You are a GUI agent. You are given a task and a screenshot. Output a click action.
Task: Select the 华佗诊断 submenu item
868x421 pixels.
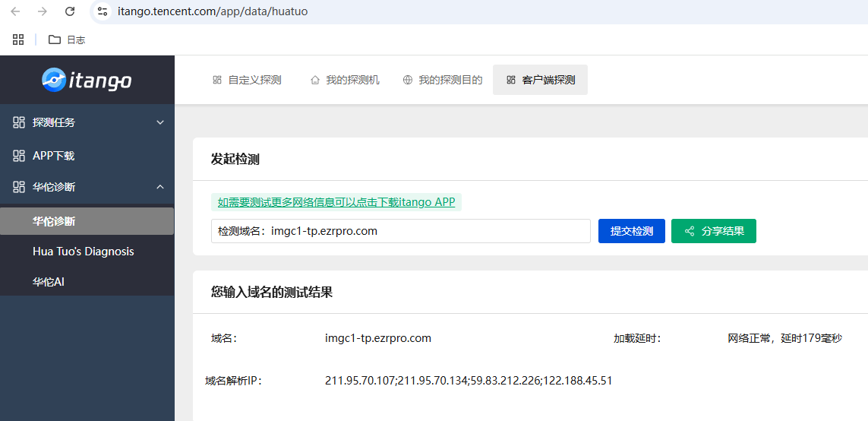tap(87, 221)
